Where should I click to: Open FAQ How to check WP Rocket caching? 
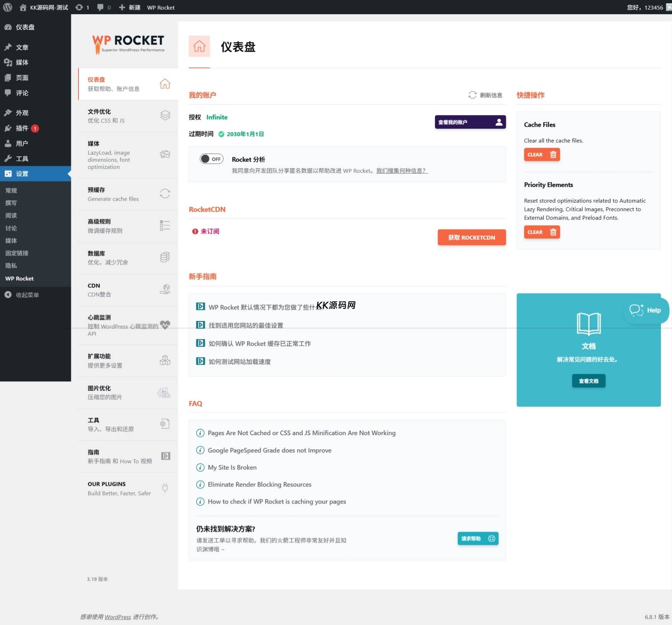click(x=271, y=501)
